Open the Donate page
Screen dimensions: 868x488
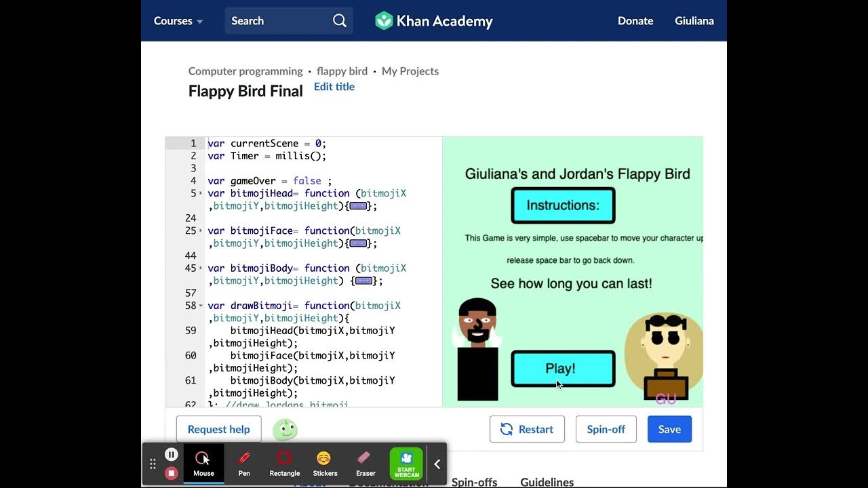click(635, 21)
